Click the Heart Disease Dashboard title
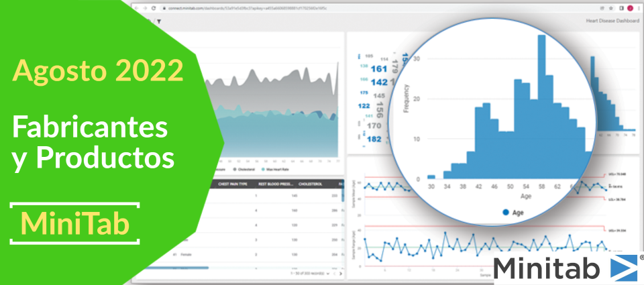Screen dimensions: 644x285 [x=612, y=21]
